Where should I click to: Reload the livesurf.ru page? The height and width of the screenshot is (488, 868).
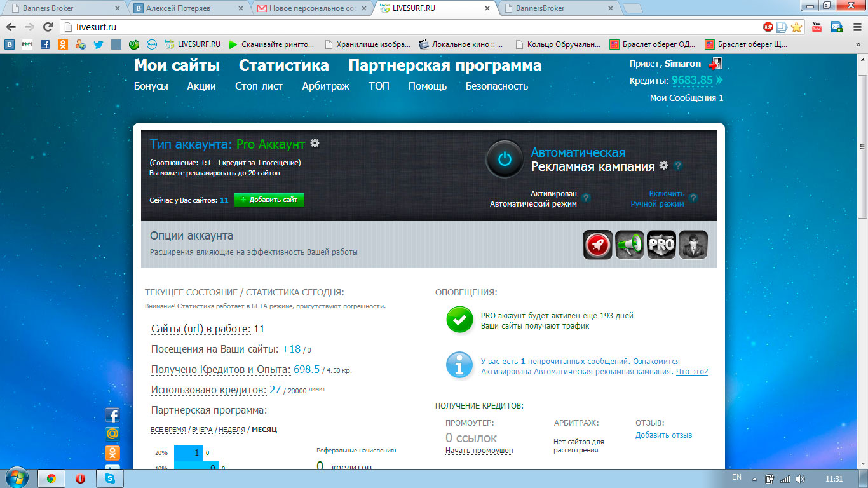tap(48, 27)
